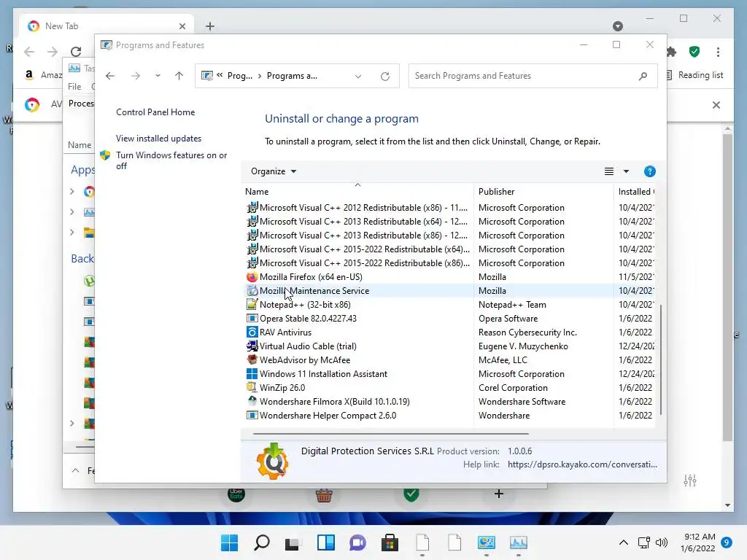This screenshot has width=747, height=560.
Task: Open the Organize dropdown menu
Action: click(x=274, y=171)
